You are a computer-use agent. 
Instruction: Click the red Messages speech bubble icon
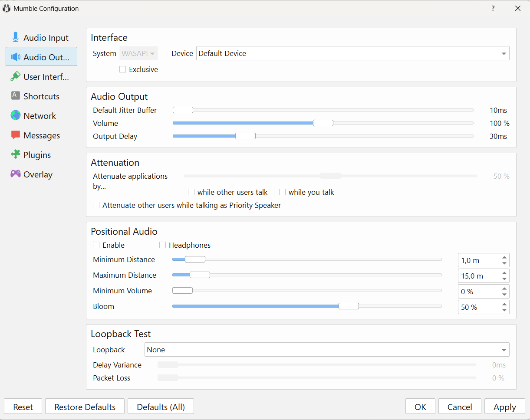[x=16, y=135]
